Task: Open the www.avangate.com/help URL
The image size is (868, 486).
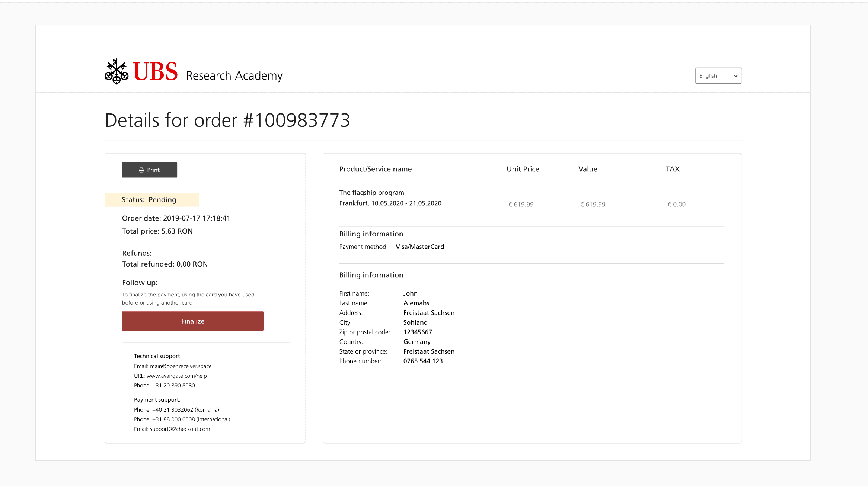Action: 176,376
